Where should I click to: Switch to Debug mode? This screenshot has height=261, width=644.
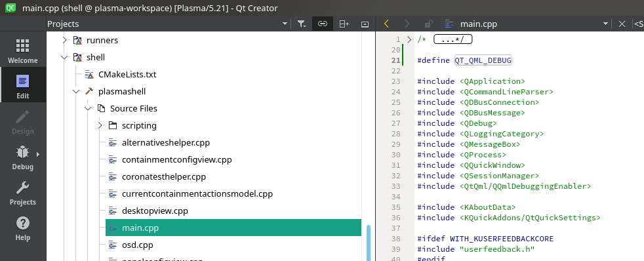tap(22, 157)
